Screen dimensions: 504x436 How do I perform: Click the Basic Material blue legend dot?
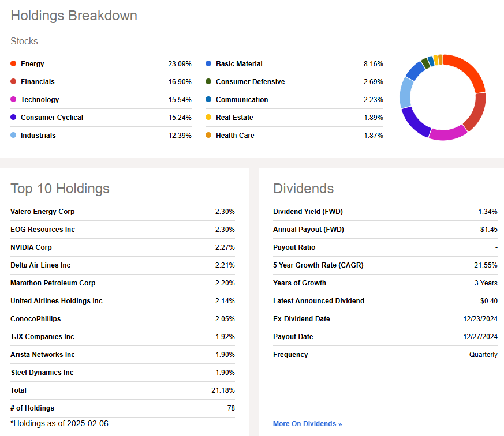(208, 64)
